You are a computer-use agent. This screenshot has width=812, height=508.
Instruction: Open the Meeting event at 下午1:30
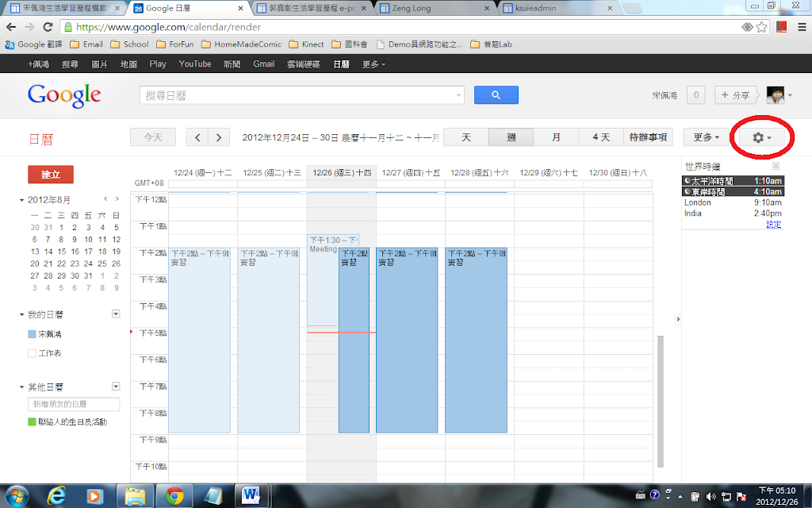322,280
